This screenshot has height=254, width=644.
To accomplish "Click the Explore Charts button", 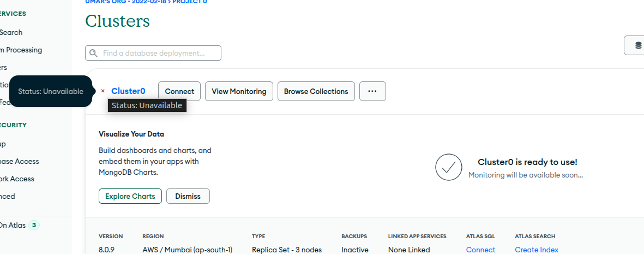I will (x=130, y=196).
